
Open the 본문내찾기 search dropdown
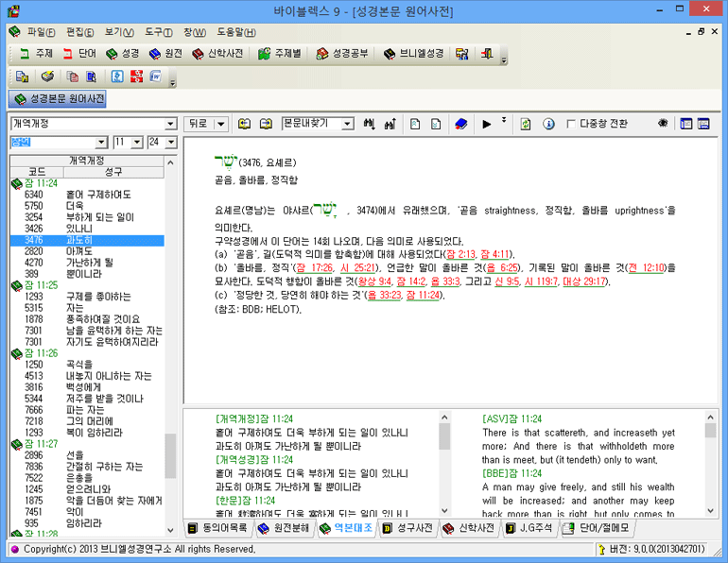(x=347, y=124)
